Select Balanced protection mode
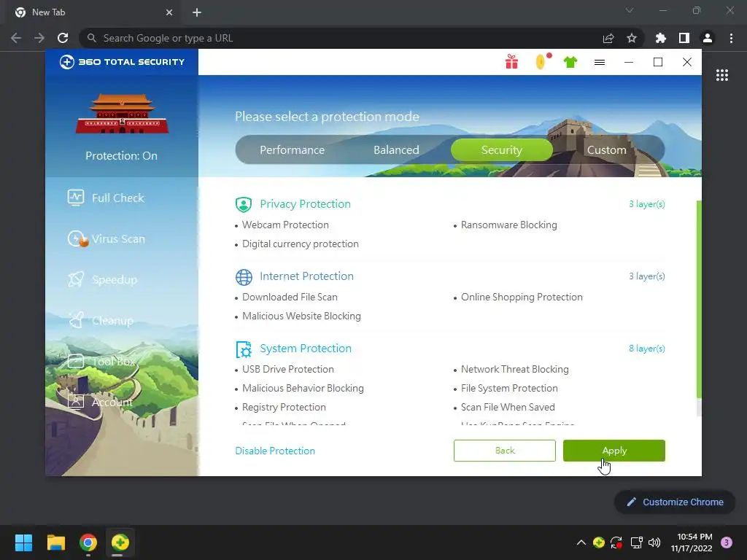This screenshot has width=747, height=560. point(396,150)
